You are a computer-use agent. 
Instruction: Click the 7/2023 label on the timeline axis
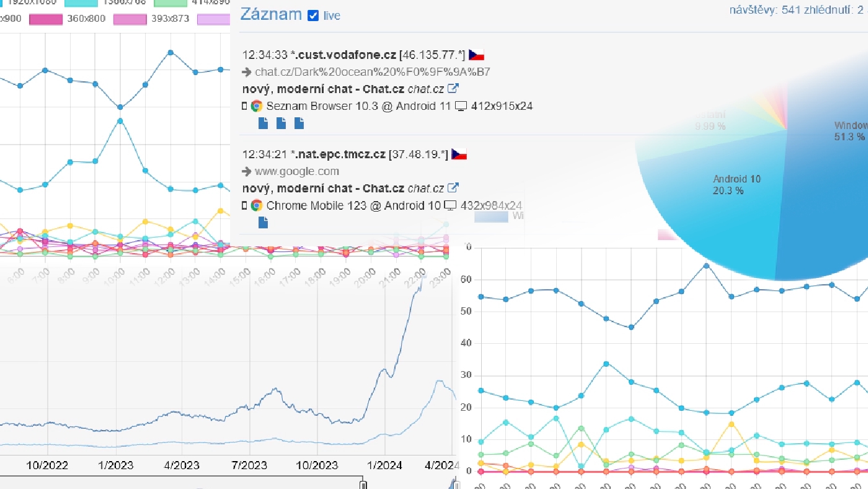tap(249, 465)
